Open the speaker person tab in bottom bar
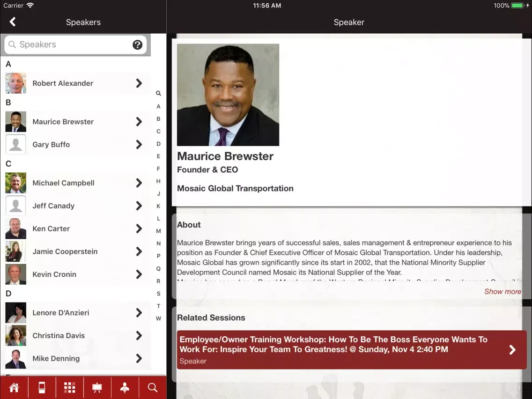532x399 pixels. [125, 387]
